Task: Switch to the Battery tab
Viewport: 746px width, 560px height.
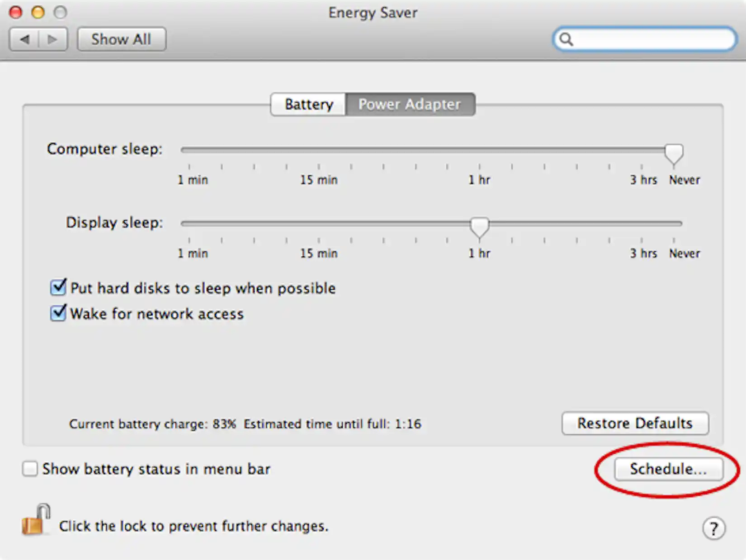Action: tap(308, 104)
